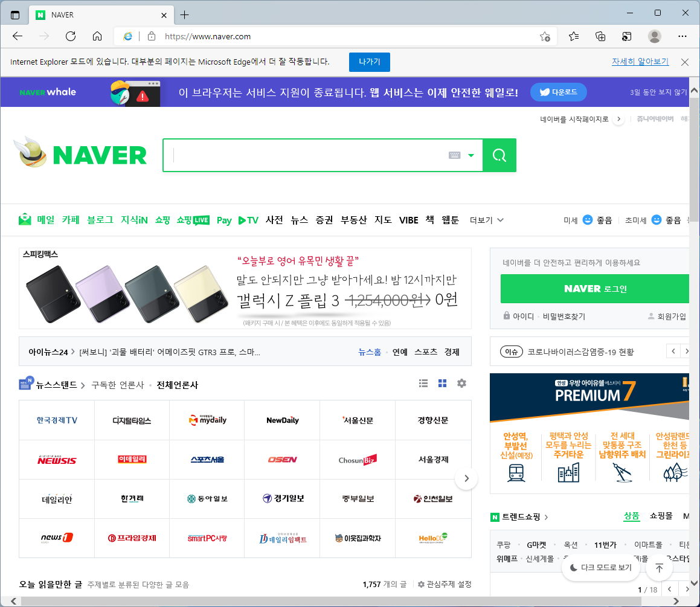Click the whale 다운로드 button
700x607 pixels.
pos(558,92)
